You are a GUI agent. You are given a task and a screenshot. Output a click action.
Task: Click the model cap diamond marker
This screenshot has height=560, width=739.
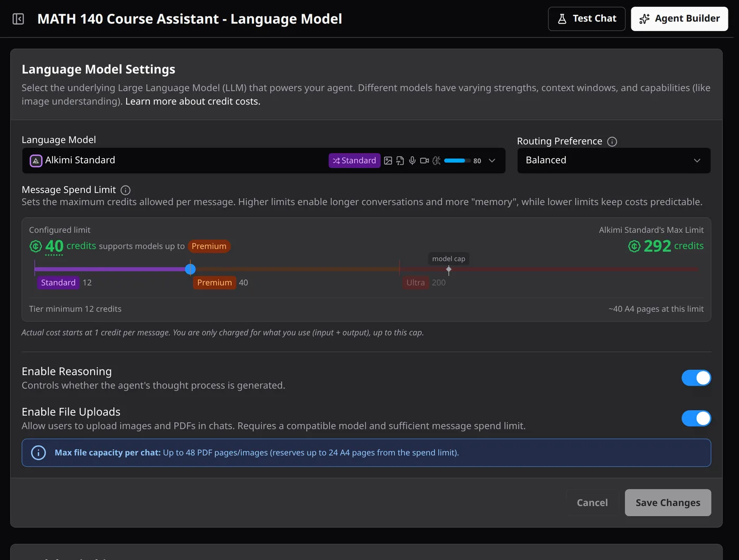[449, 269]
